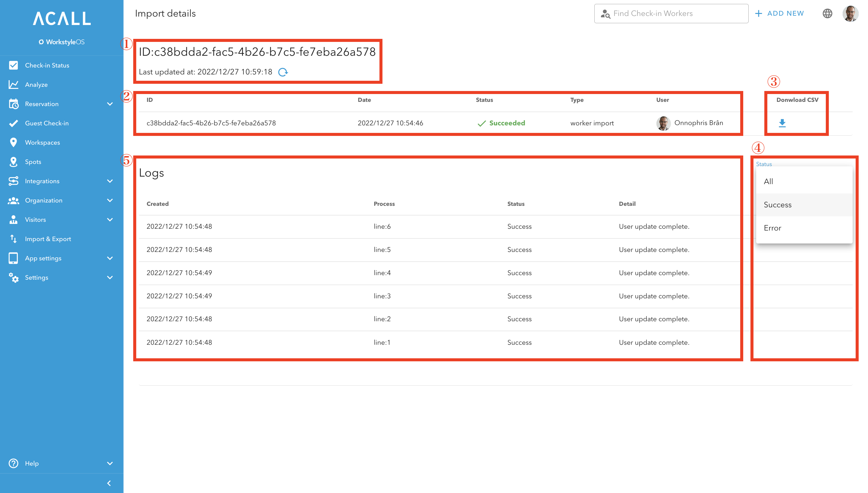Click the Help question mark icon

tap(13, 463)
